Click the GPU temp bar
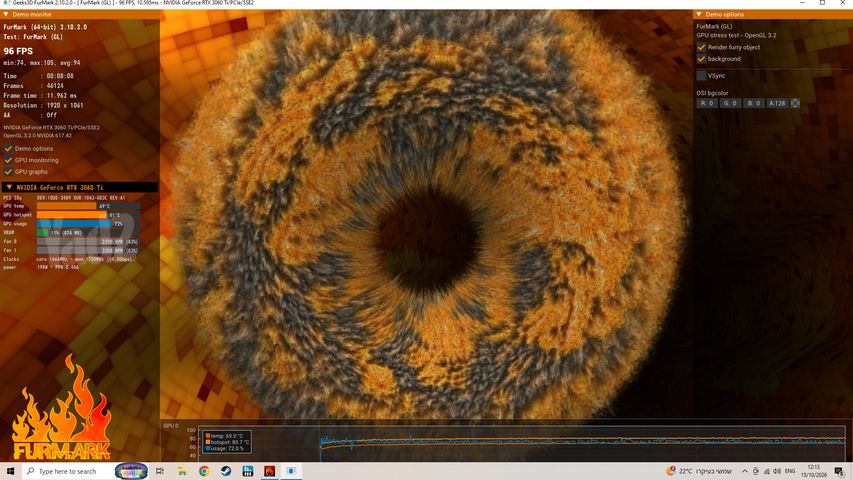This screenshot has height=480, width=853. coord(88,206)
